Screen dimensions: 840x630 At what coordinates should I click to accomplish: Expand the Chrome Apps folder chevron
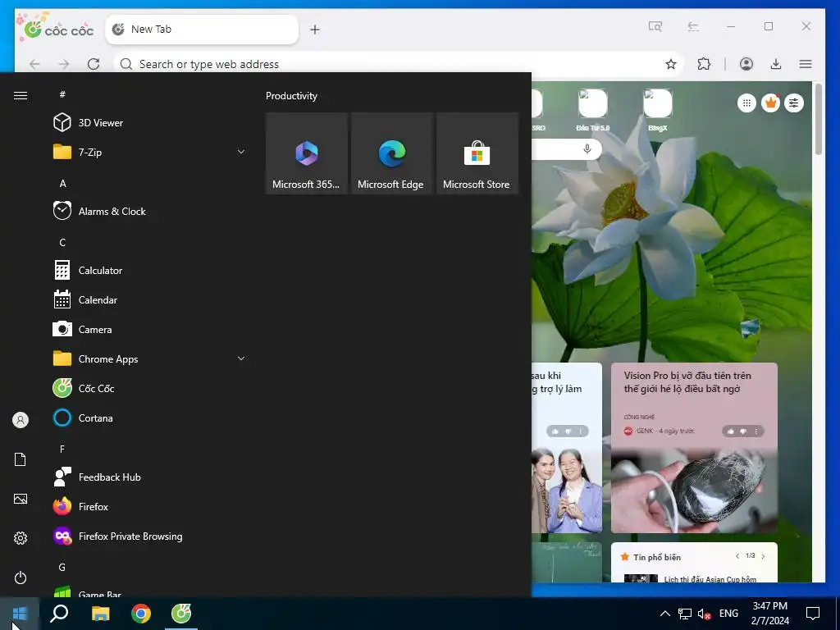pos(241,358)
